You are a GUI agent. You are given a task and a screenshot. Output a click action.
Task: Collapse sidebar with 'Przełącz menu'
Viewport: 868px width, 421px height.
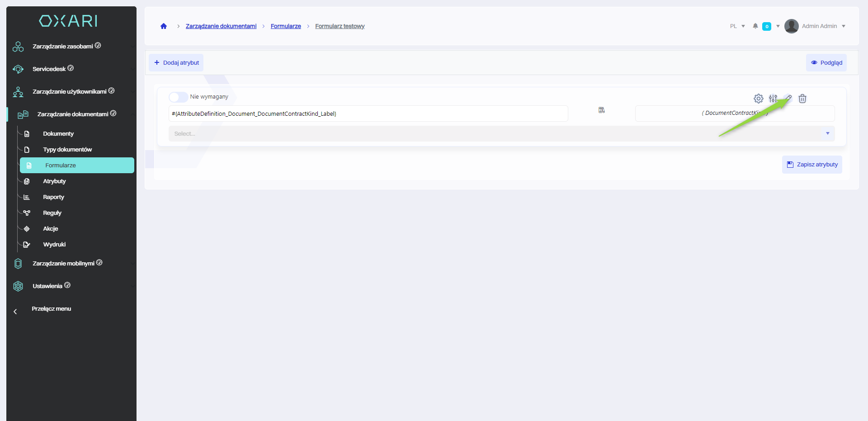tap(51, 309)
